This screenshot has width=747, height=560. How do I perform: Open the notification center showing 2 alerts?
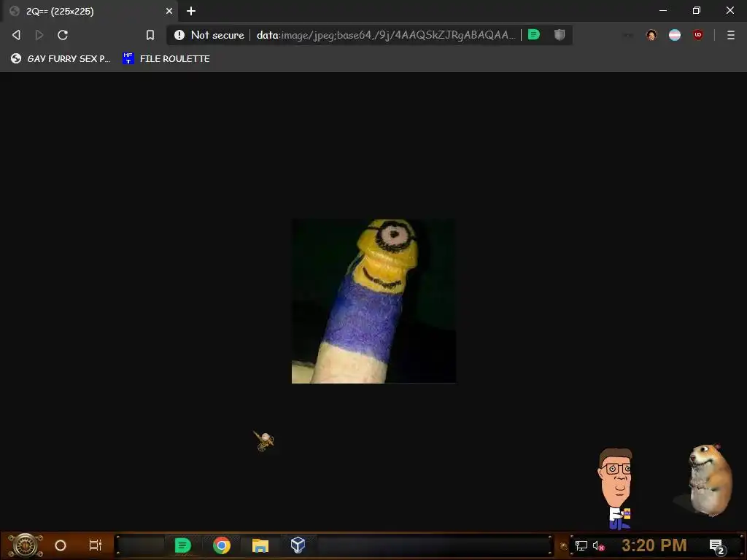point(717,546)
